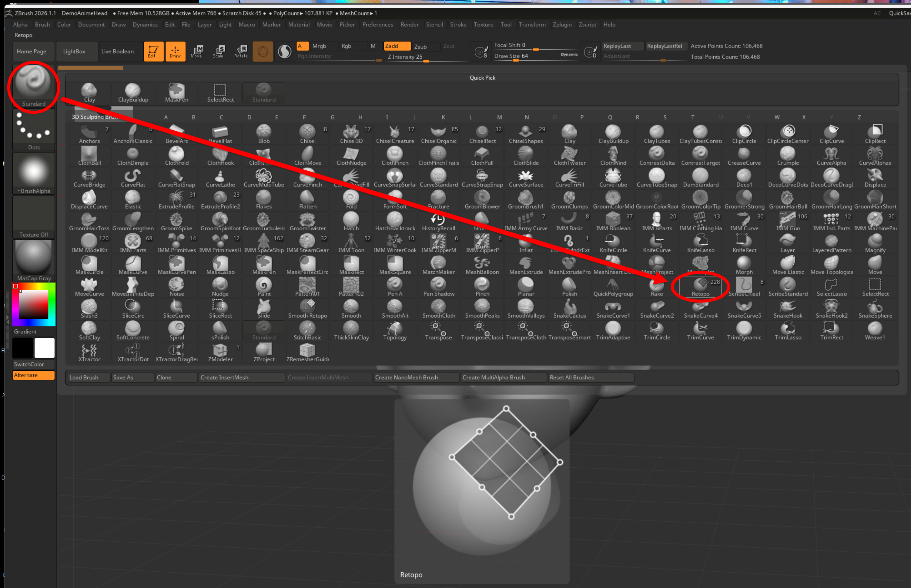Open the BrushAlpha alpha selector
Viewport: 911px width, 588px height.
34,173
